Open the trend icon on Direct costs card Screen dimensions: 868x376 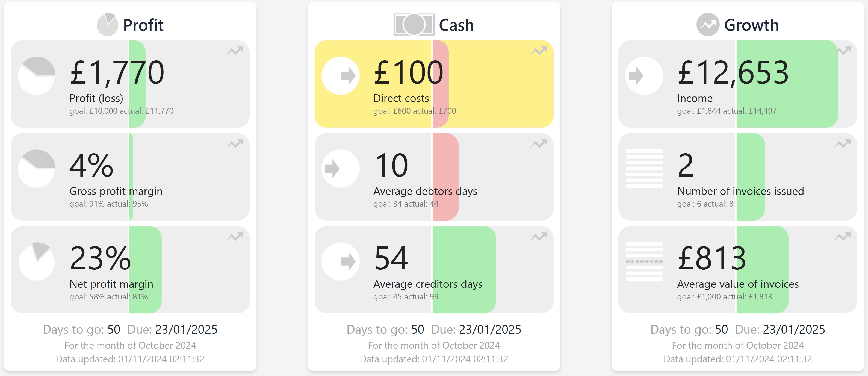[538, 51]
